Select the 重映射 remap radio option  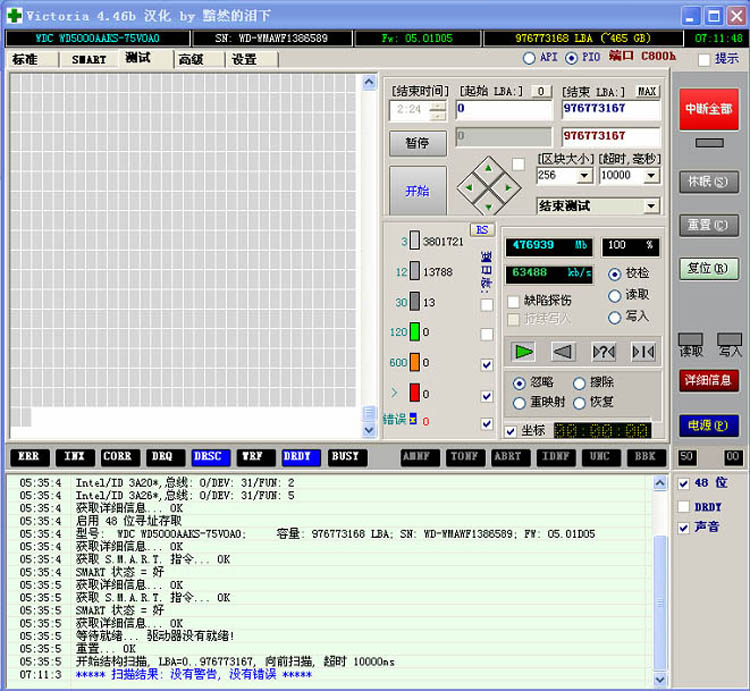pos(519,403)
